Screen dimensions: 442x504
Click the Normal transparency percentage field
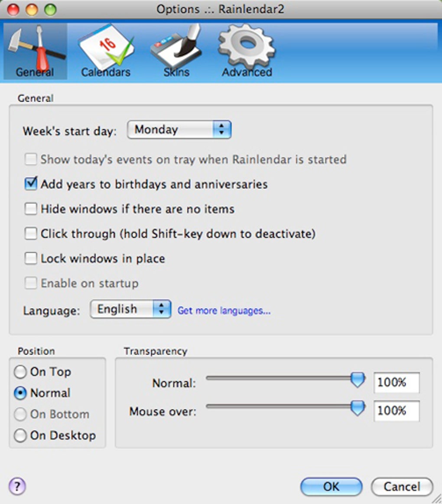pyautogui.click(x=396, y=383)
